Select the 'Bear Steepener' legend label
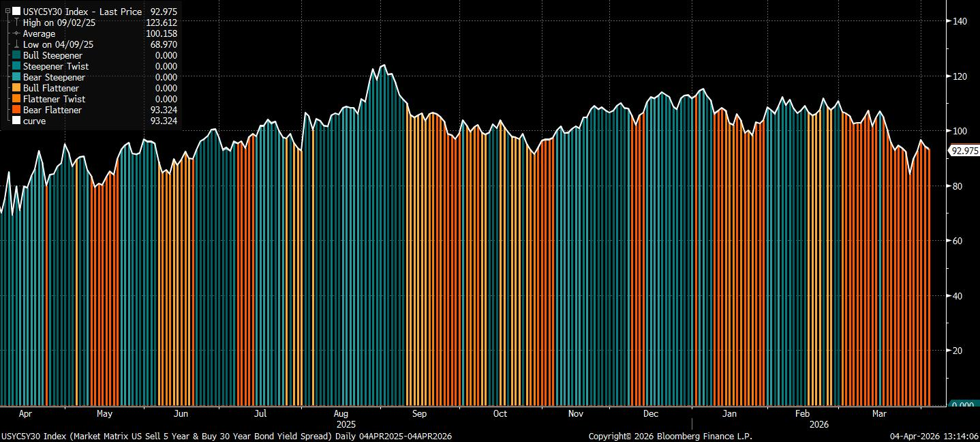 click(x=54, y=77)
